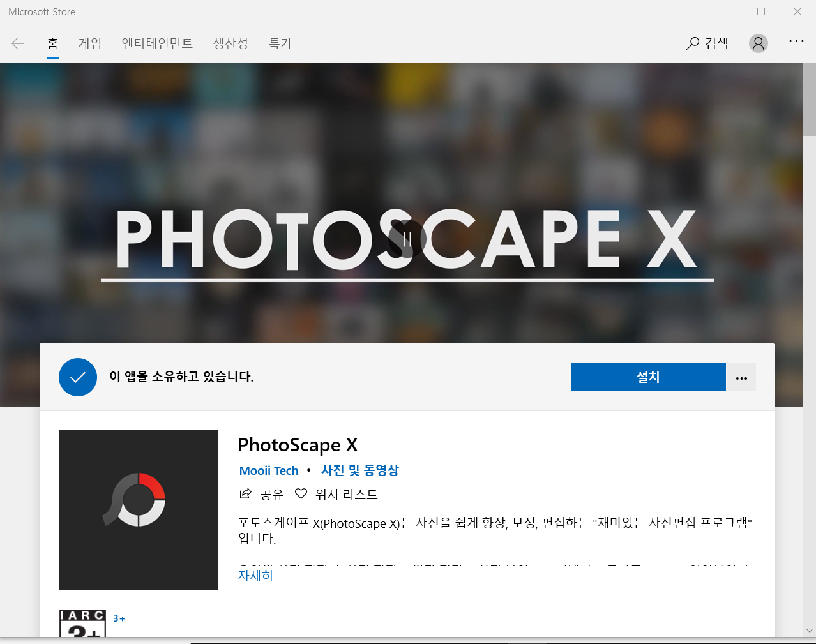
Task: Add to 위시 리스트 with the heart icon
Action: tap(301, 494)
